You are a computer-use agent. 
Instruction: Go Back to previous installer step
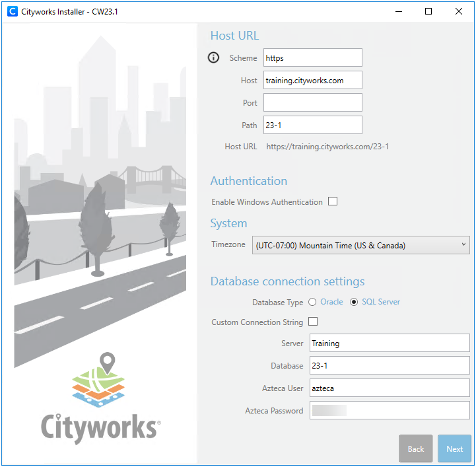coord(416,449)
